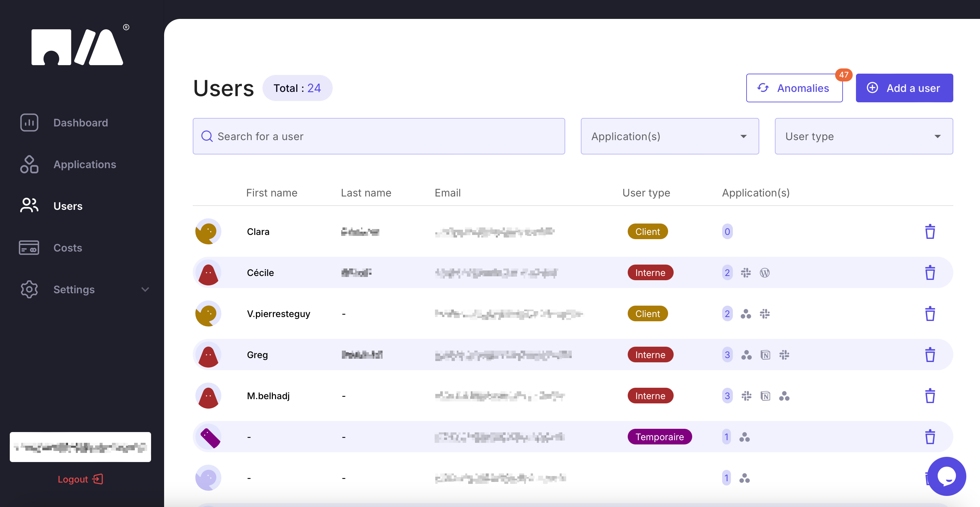This screenshot has height=507, width=980.
Task: Open the Application(s) filter dropdown
Action: coord(669,136)
